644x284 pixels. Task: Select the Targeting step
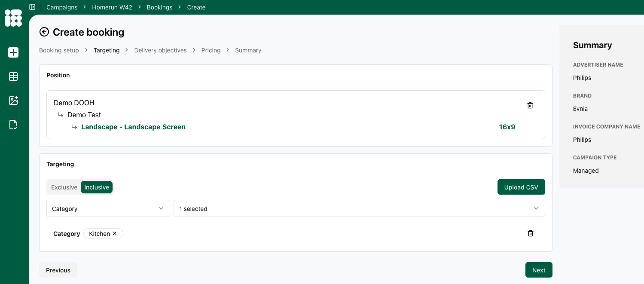coord(107,50)
